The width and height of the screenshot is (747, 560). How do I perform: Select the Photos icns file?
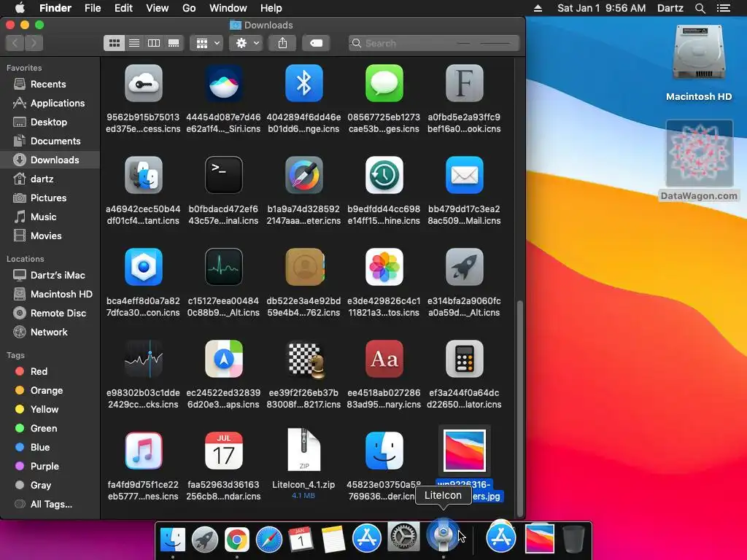[x=384, y=267]
